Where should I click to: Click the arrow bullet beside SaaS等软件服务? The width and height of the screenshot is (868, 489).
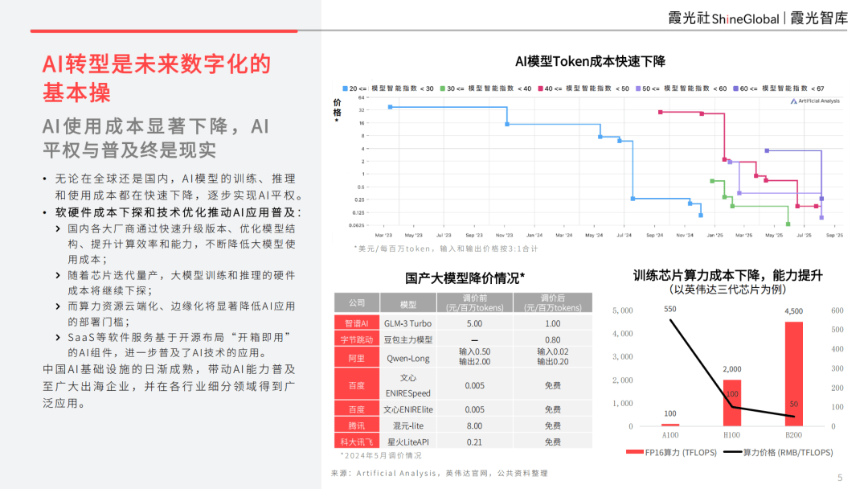tap(59, 336)
